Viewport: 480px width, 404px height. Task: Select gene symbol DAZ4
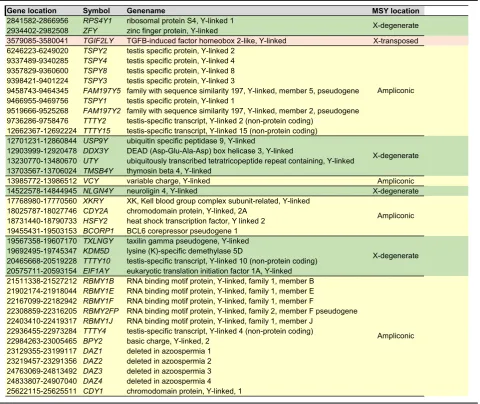93,381
